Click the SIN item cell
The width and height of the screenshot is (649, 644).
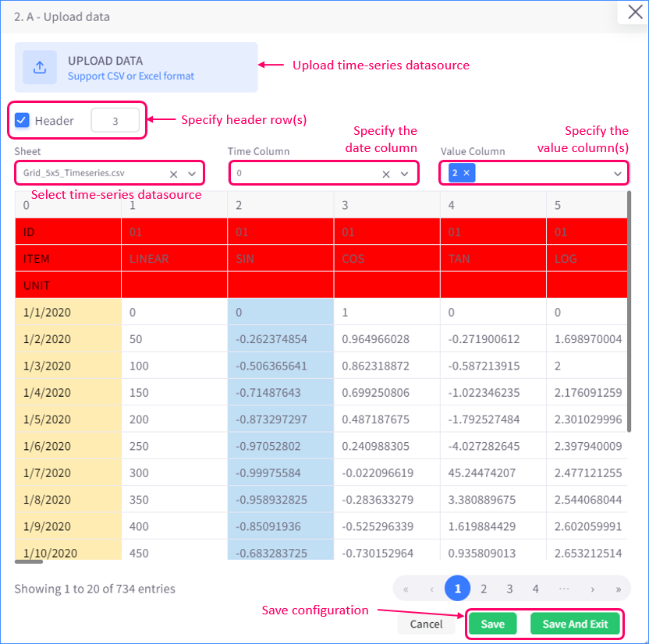(x=281, y=259)
